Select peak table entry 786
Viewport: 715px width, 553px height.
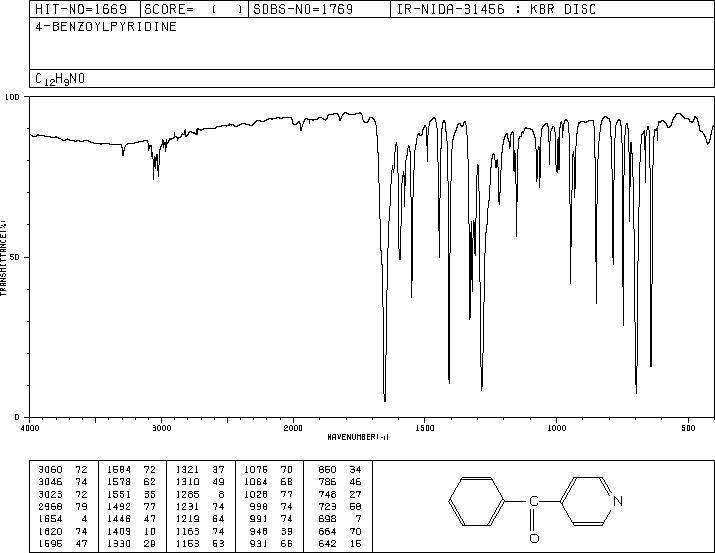tap(327, 482)
